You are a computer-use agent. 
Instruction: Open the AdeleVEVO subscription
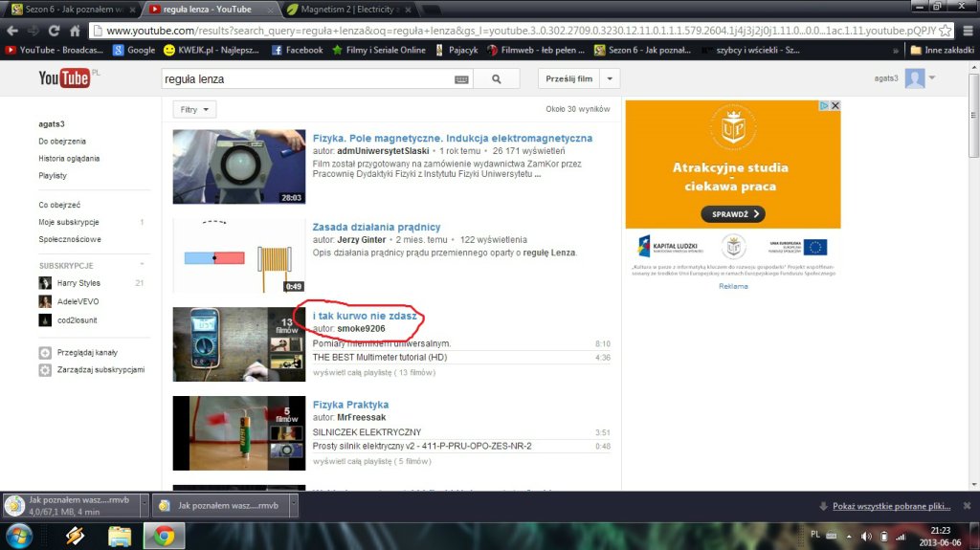pos(78,301)
